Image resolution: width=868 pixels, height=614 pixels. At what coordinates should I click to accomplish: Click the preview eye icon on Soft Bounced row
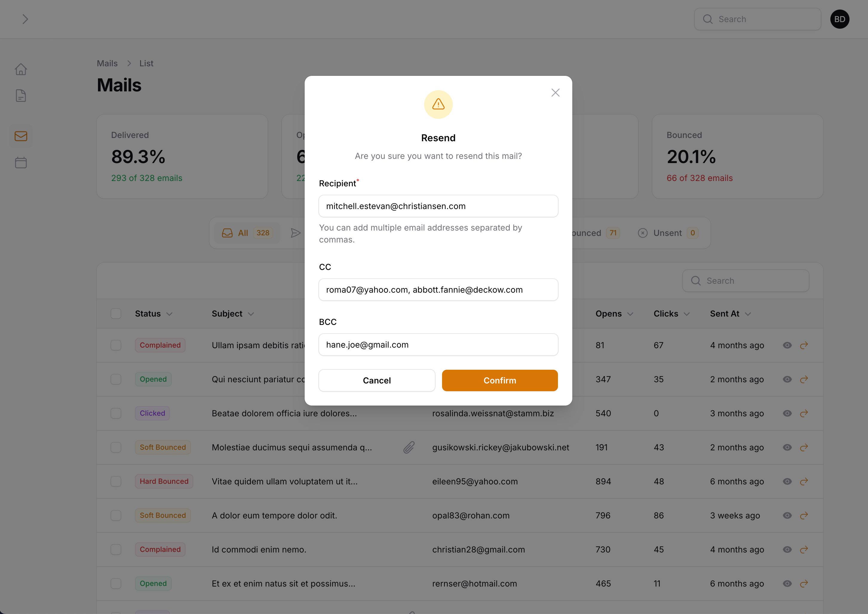click(787, 447)
